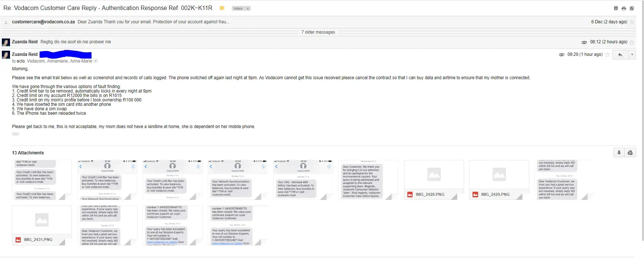The image size is (644, 258).
Task: Click the recipient name 'eclo'
Action: point(21,61)
